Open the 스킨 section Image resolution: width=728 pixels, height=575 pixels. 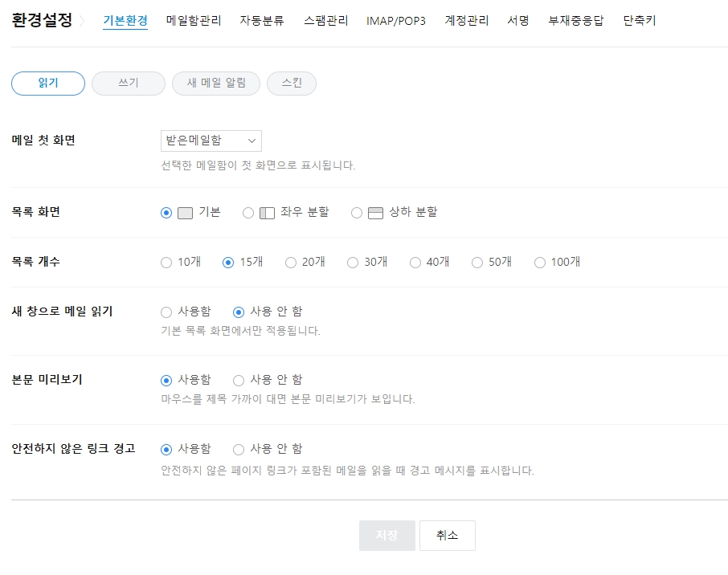coord(292,84)
